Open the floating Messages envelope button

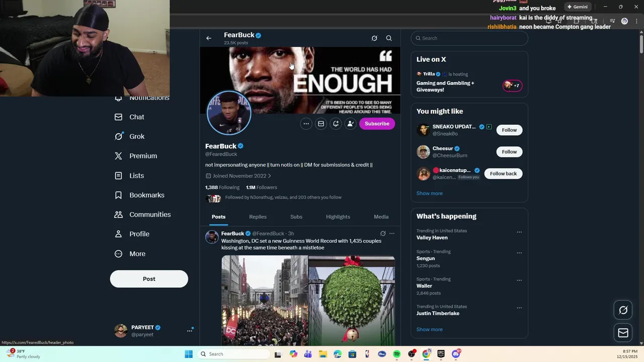[x=623, y=333]
